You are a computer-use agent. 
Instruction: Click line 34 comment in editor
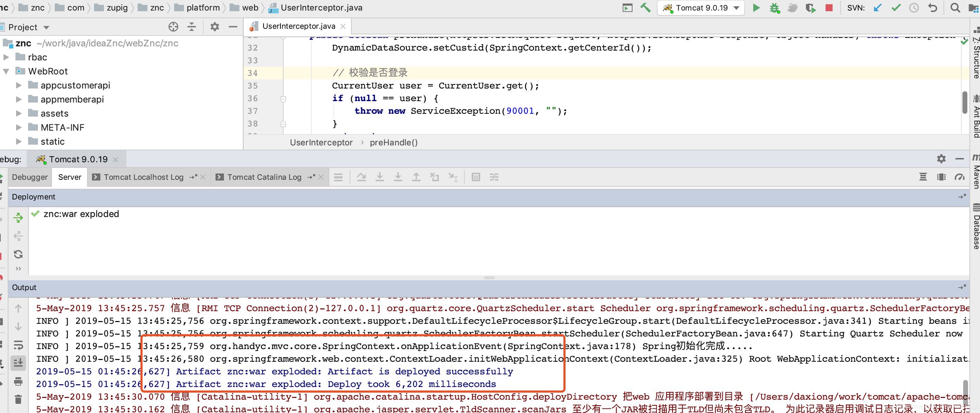coord(370,73)
